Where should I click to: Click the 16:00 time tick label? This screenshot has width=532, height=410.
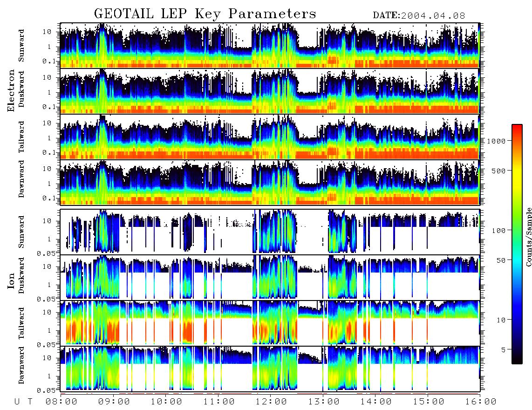click(481, 402)
